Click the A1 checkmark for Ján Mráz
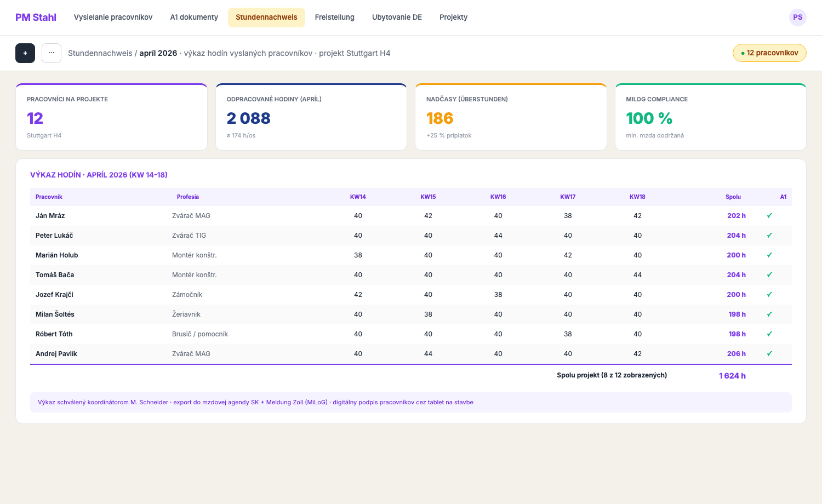This screenshot has width=822, height=504. pyautogui.click(x=769, y=216)
